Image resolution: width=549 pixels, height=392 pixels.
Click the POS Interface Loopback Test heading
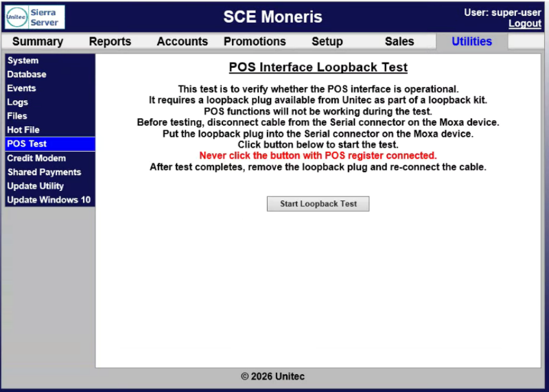point(318,67)
